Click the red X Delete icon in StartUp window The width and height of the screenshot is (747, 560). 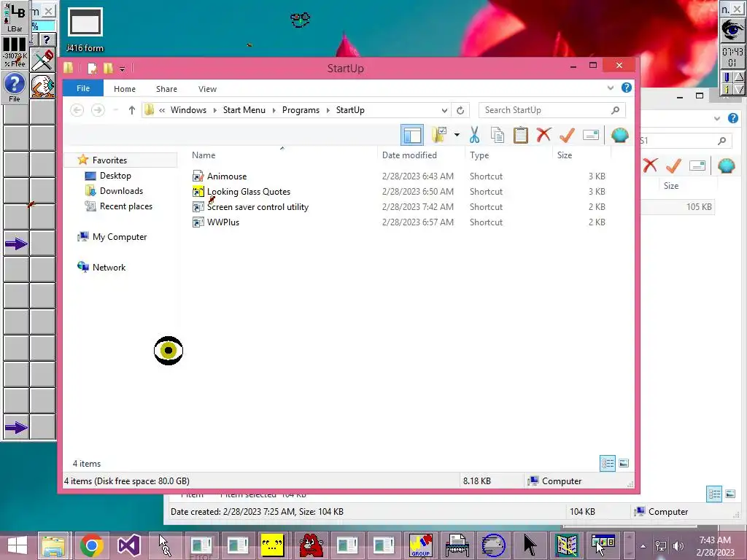543,135
